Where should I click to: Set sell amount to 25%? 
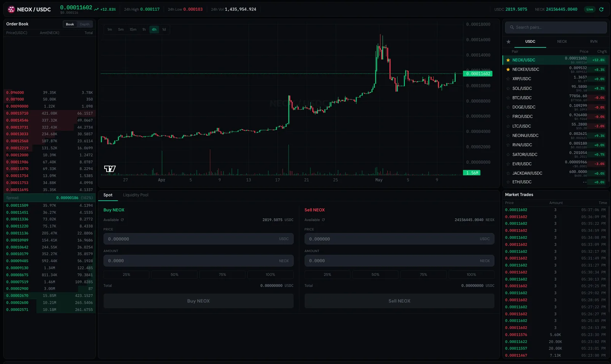click(x=327, y=275)
